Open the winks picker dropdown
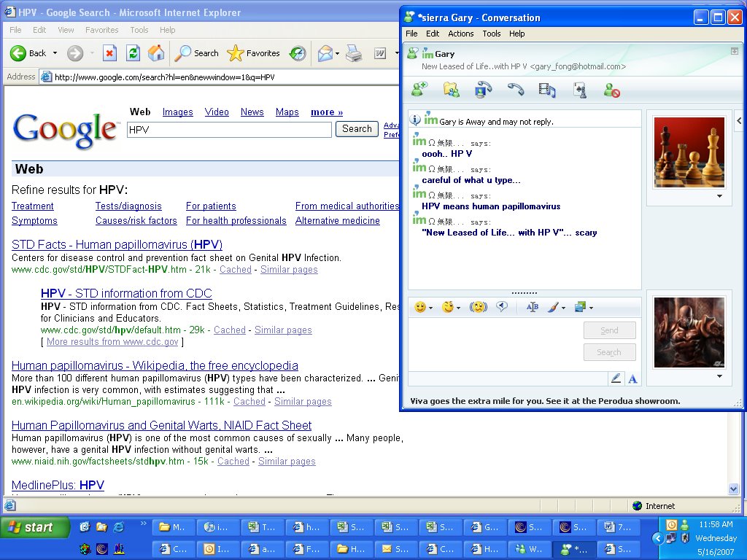The image size is (747, 560). point(458,308)
